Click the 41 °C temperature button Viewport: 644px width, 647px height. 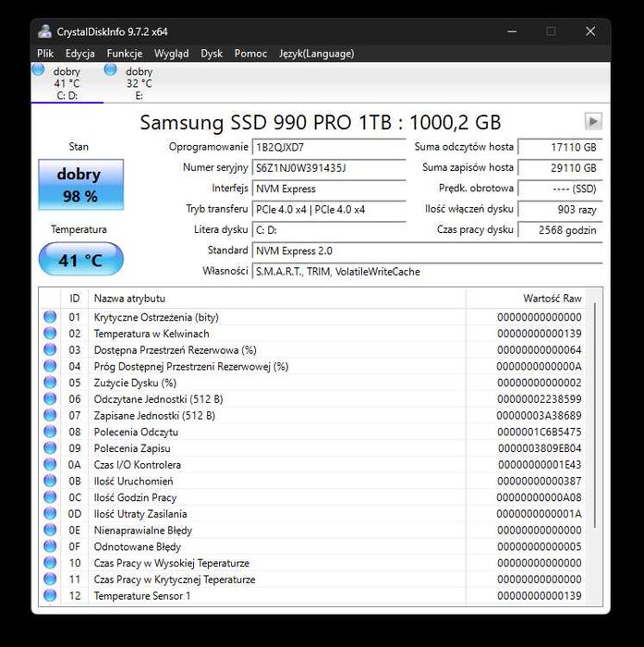click(x=81, y=260)
